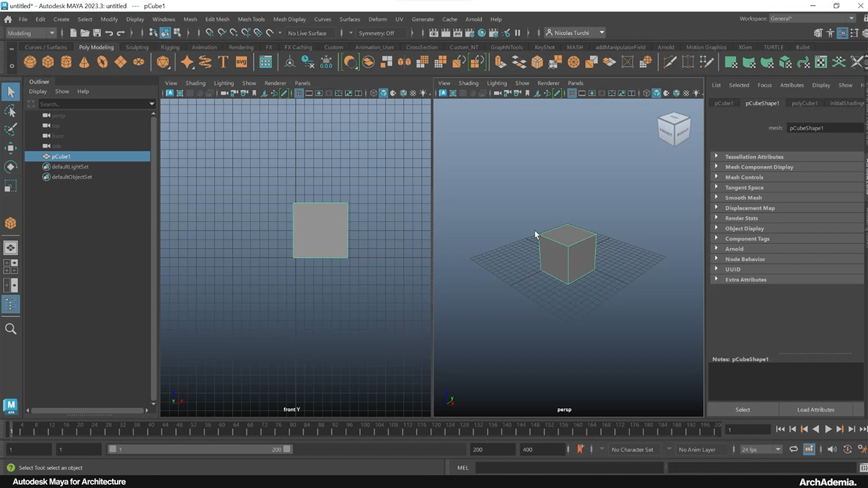The width and height of the screenshot is (868, 488).
Task: Open the Modeling menu set dropdown
Action: (31, 33)
